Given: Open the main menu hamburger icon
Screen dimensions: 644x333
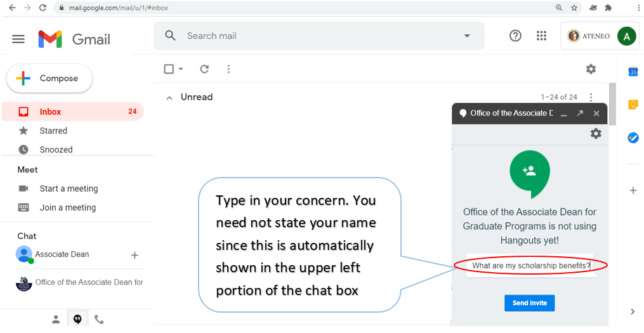Looking at the screenshot, I should coord(18,39).
